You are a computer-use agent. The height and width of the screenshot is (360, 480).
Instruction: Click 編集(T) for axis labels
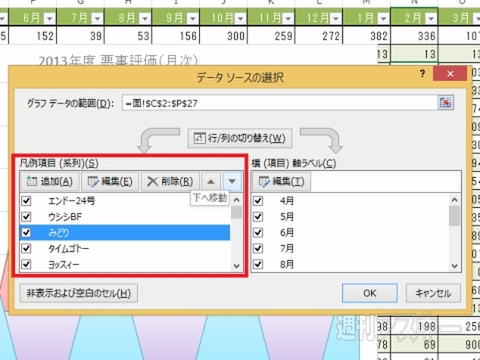coord(281,182)
